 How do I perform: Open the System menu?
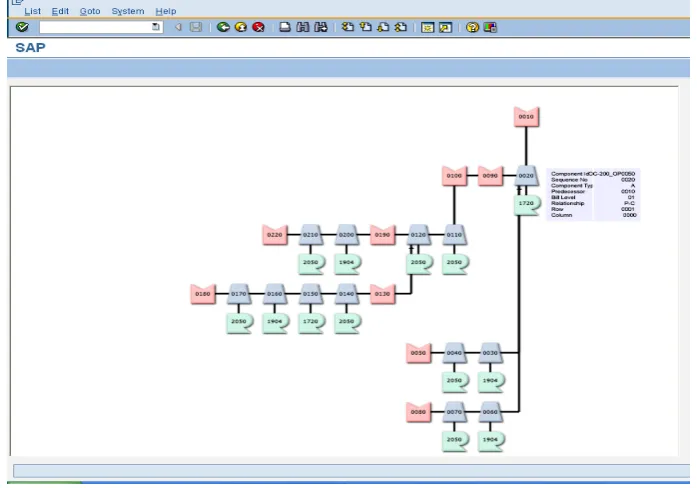click(128, 11)
